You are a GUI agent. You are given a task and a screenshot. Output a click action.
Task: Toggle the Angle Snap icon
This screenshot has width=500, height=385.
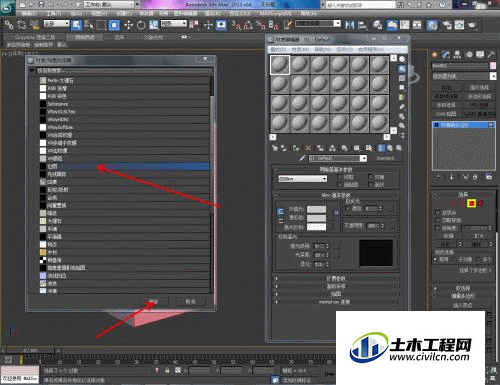coord(248,25)
